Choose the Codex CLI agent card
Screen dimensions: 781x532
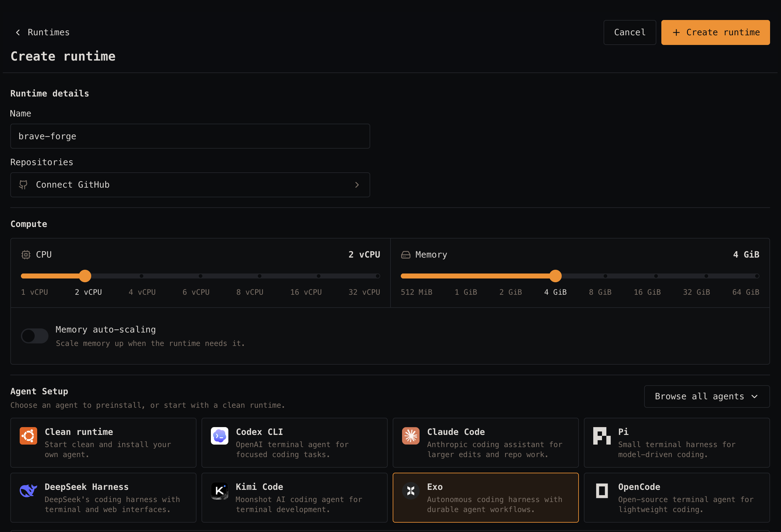point(294,442)
